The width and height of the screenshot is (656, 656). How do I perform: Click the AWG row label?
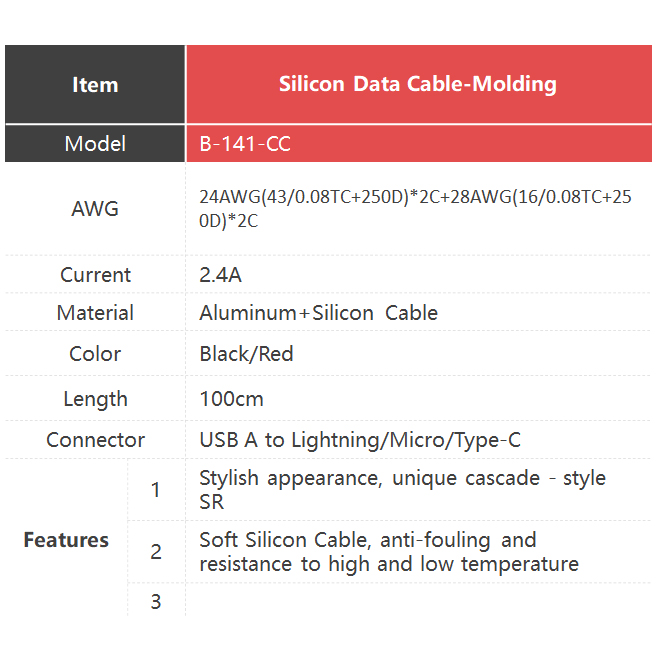click(95, 208)
